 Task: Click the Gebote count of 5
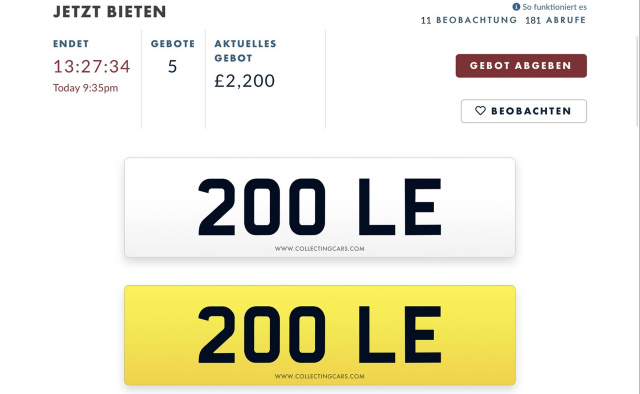pyautogui.click(x=172, y=66)
